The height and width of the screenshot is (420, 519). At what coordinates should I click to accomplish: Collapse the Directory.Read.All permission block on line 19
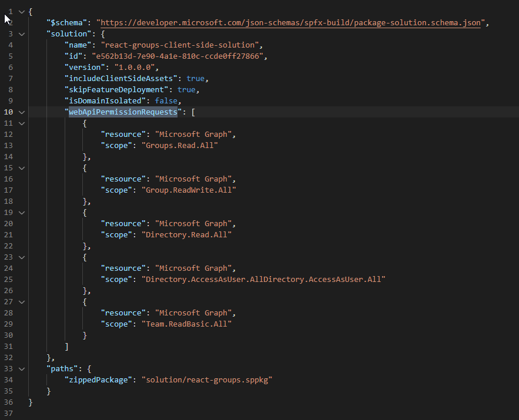click(x=21, y=212)
